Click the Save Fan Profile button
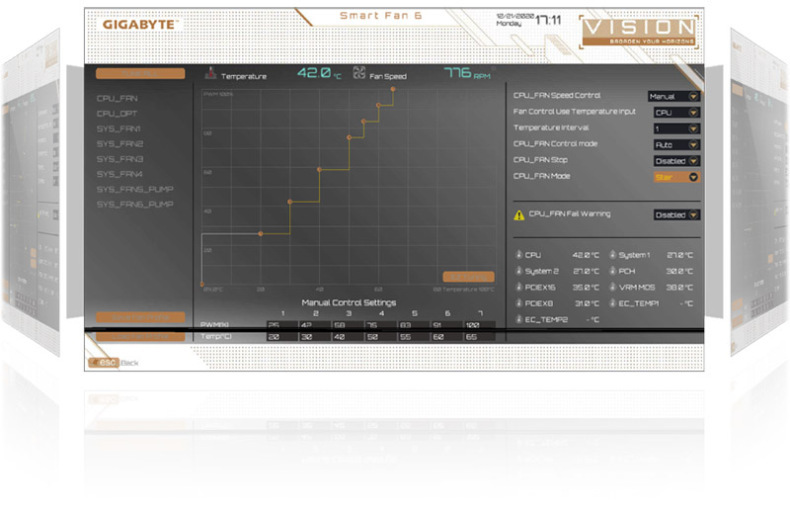 [141, 317]
